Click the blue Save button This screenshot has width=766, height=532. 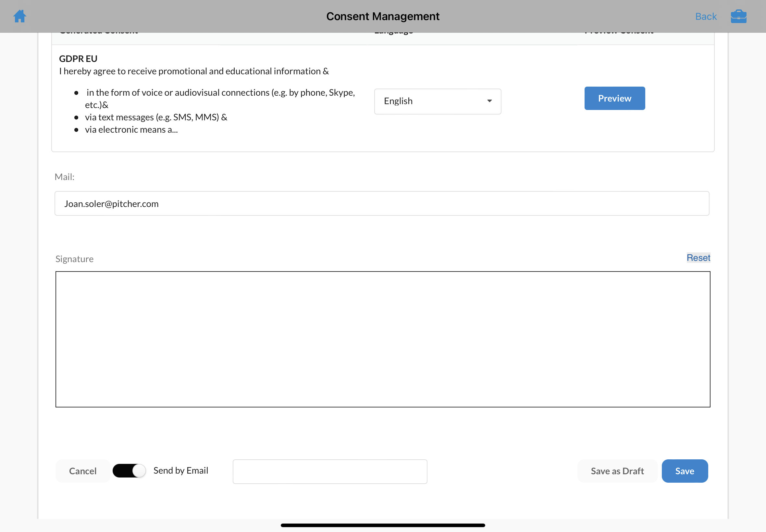(684, 471)
